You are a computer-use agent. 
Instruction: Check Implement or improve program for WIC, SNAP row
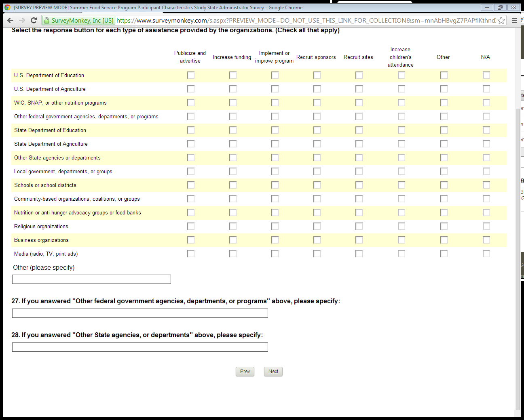pyautogui.click(x=275, y=103)
